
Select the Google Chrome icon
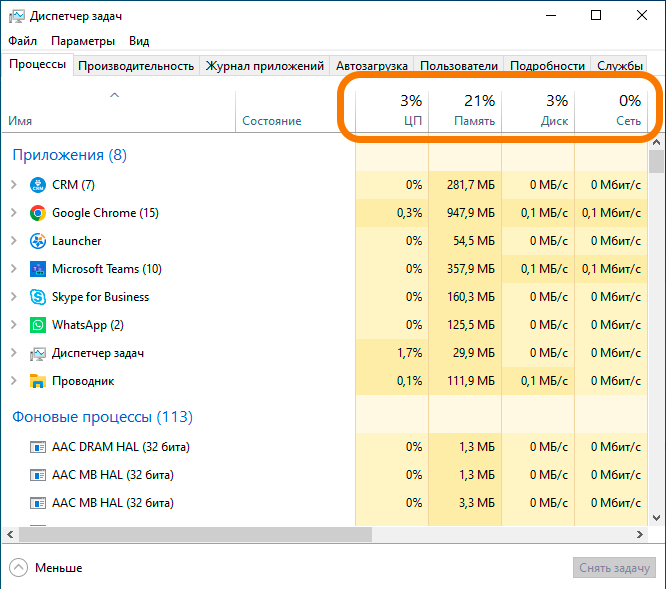coord(38,213)
